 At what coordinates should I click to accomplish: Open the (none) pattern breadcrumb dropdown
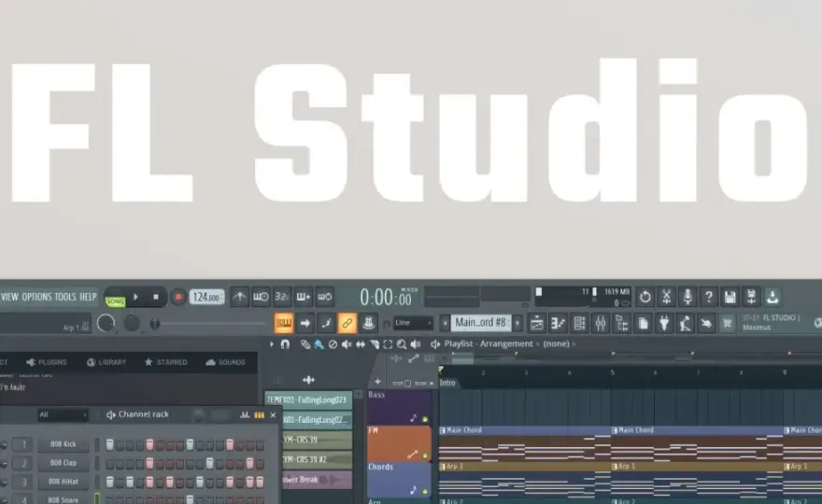tap(556, 343)
